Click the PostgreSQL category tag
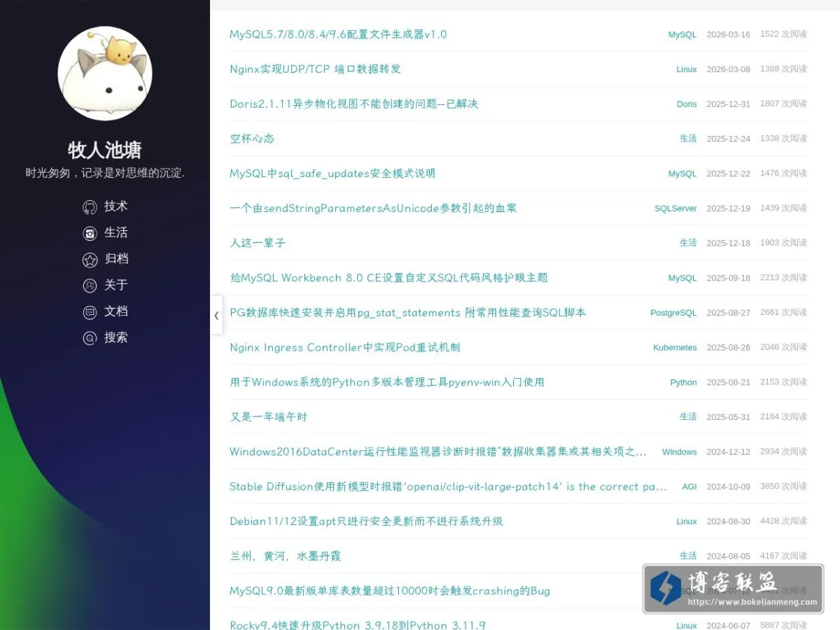840x630 pixels. (x=673, y=313)
